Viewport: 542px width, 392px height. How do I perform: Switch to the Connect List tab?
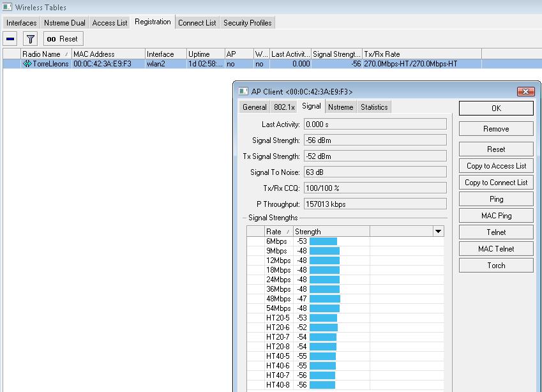pos(197,22)
